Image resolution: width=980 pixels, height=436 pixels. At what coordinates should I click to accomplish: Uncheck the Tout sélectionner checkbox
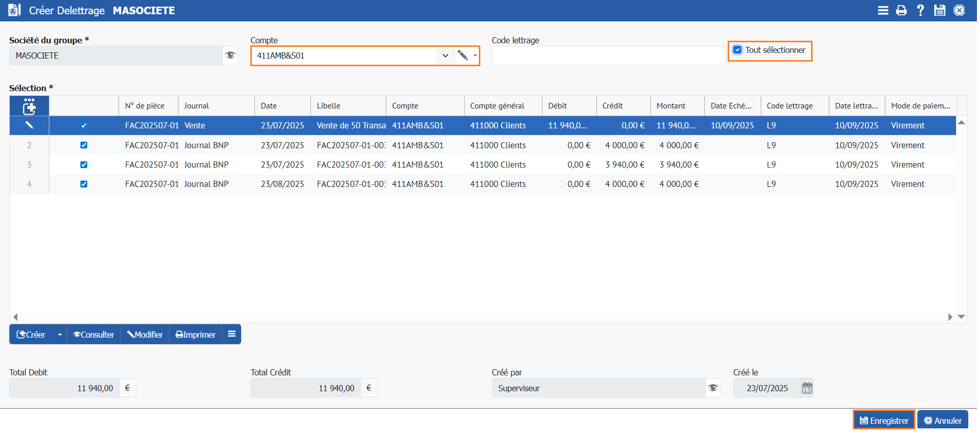(737, 50)
